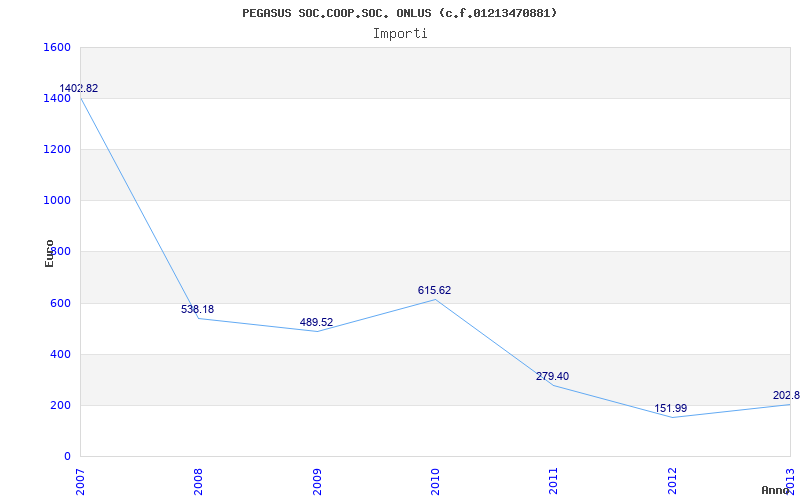Select the 1402.82 data label
Screen dimensions: 800x500
click(x=79, y=89)
